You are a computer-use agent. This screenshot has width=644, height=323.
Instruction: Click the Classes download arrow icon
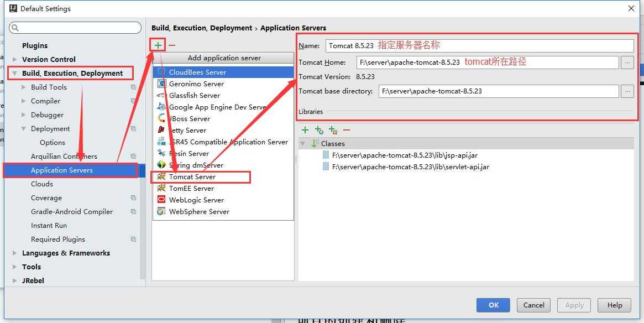coord(315,143)
